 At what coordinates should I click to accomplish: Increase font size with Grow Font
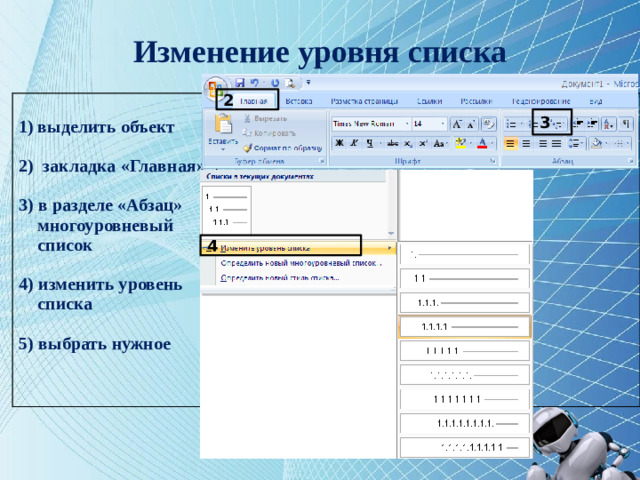pyautogui.click(x=457, y=124)
